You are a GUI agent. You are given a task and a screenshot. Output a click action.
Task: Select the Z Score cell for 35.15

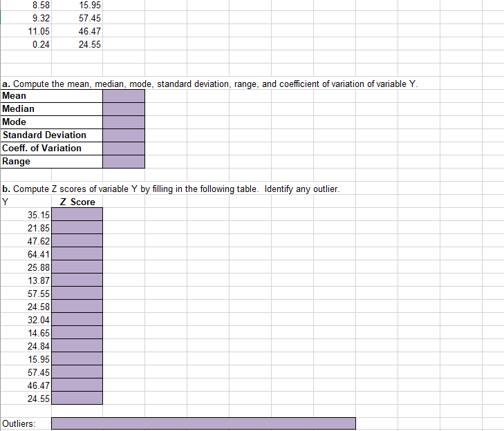77,214
